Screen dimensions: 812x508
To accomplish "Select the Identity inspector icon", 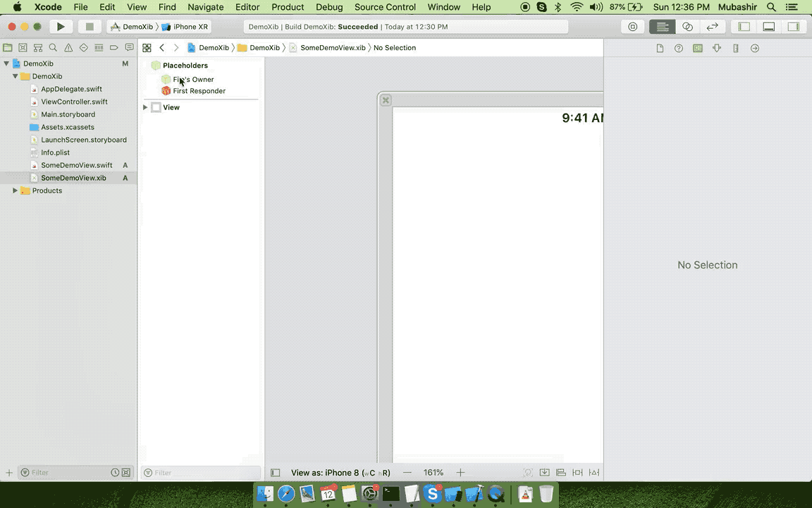I will tap(696, 48).
